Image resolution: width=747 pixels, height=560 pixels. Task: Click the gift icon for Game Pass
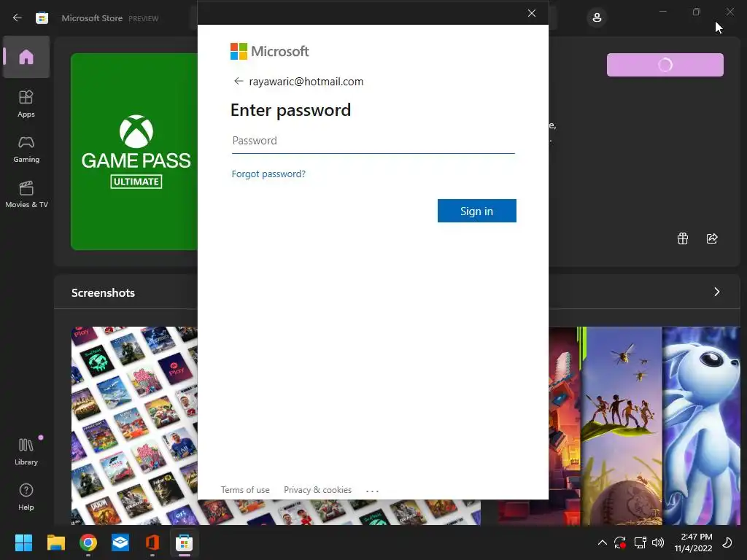(x=683, y=238)
